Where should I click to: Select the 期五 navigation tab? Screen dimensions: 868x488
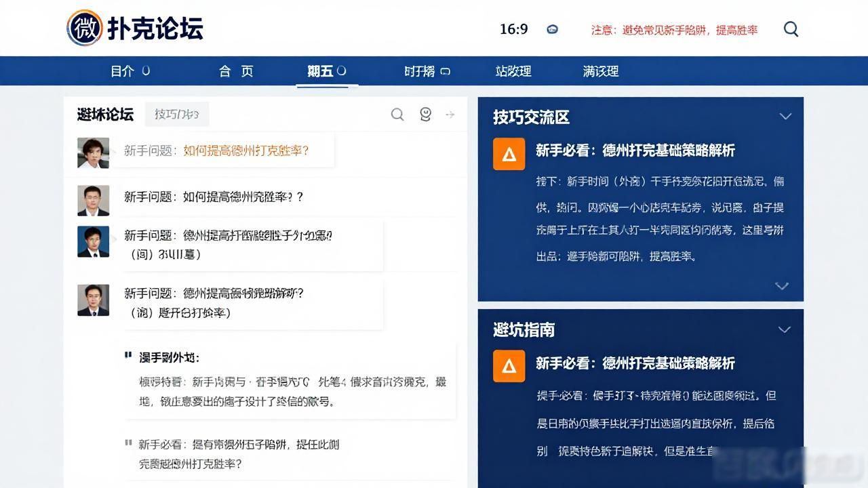tap(327, 71)
